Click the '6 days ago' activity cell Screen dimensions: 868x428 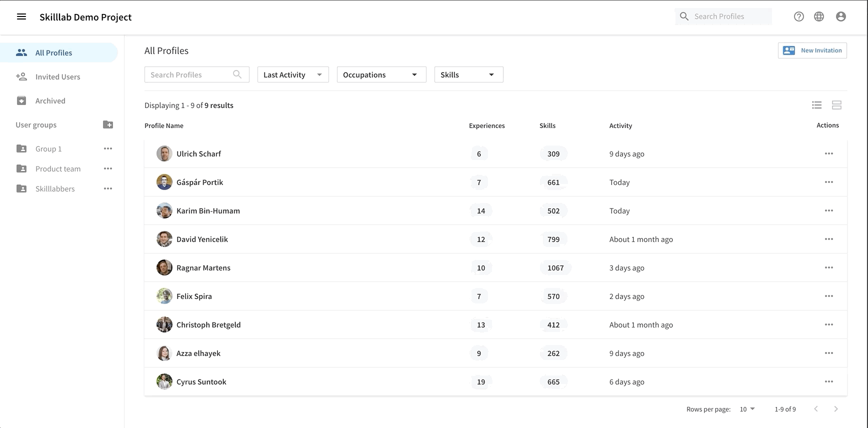627,381
